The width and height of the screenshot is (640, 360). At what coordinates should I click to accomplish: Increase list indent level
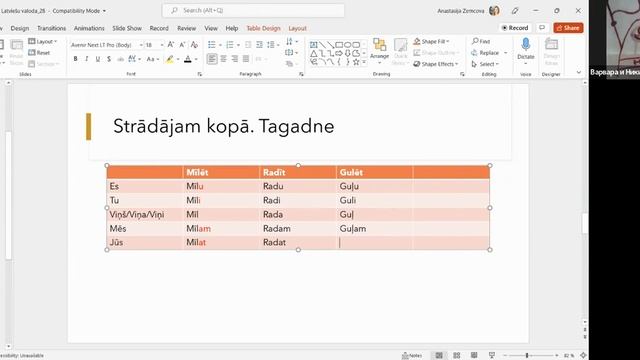pos(259,44)
